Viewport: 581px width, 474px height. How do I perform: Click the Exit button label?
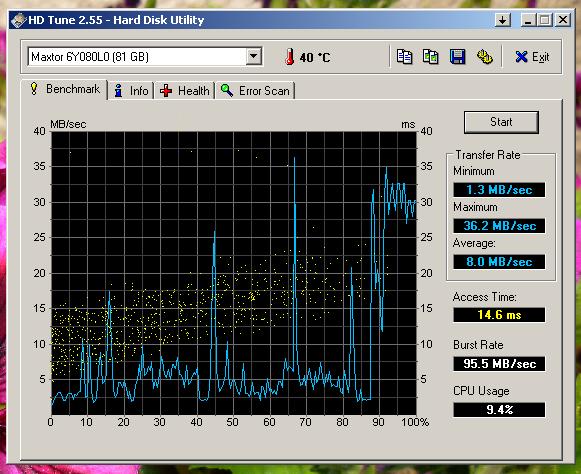540,57
